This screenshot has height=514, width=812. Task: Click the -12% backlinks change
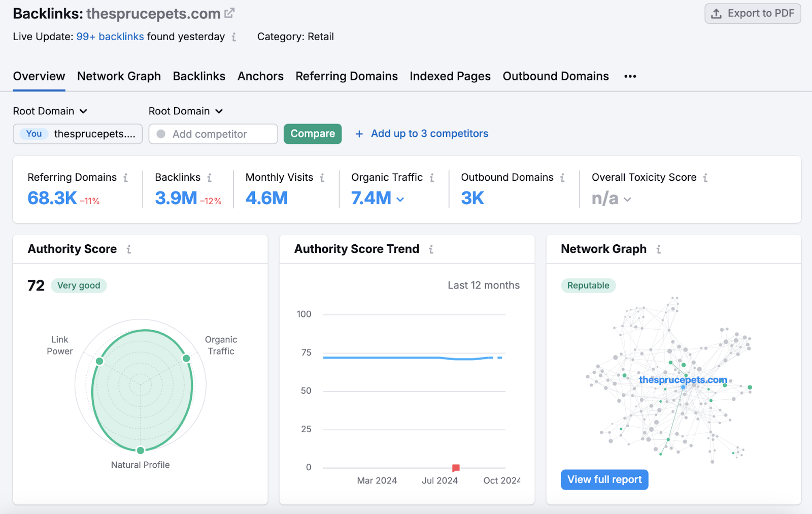click(x=211, y=201)
